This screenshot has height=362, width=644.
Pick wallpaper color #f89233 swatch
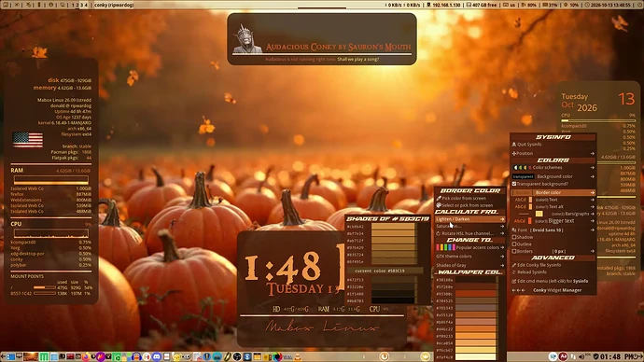click(476, 336)
